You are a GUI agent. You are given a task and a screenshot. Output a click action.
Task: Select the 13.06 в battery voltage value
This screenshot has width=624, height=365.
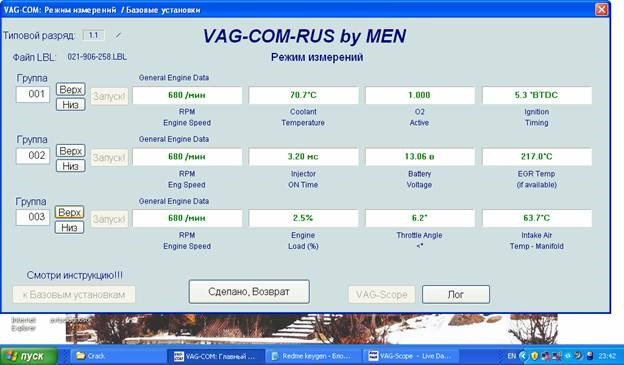pos(420,157)
